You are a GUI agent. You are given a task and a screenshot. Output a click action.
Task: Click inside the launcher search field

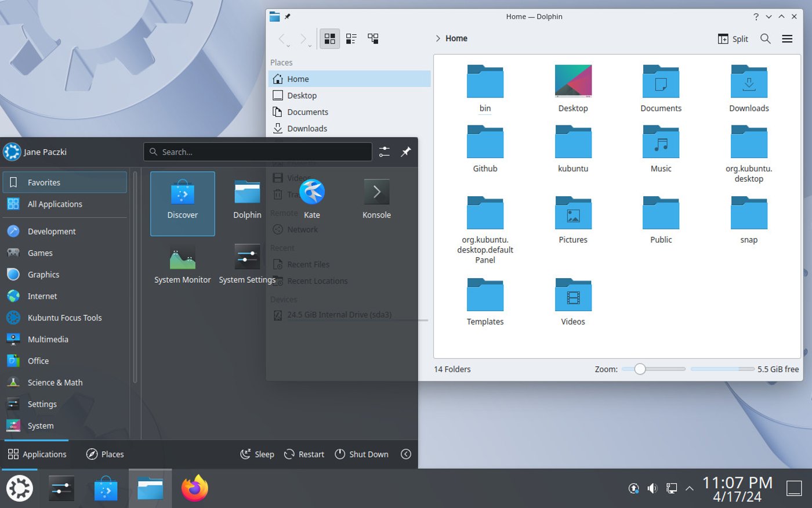coord(258,152)
